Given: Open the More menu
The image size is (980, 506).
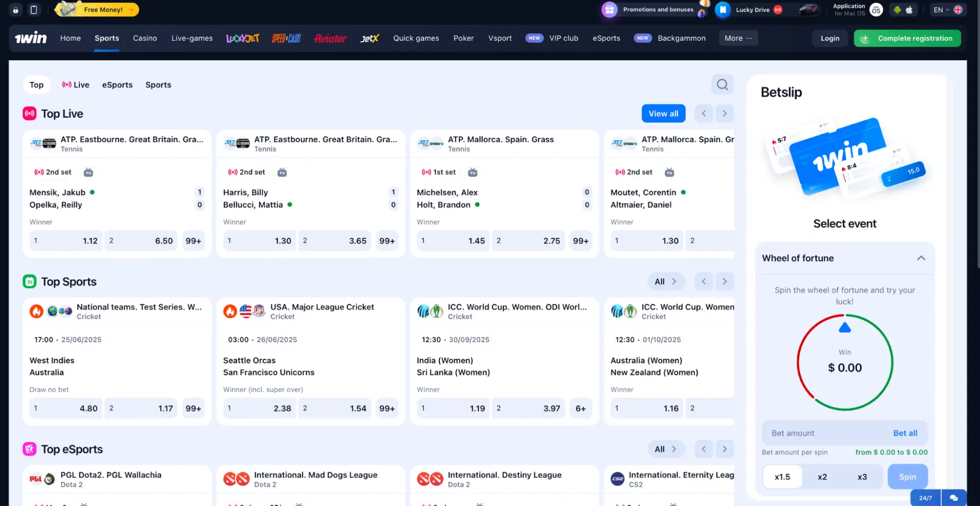Looking at the screenshot, I should (738, 38).
